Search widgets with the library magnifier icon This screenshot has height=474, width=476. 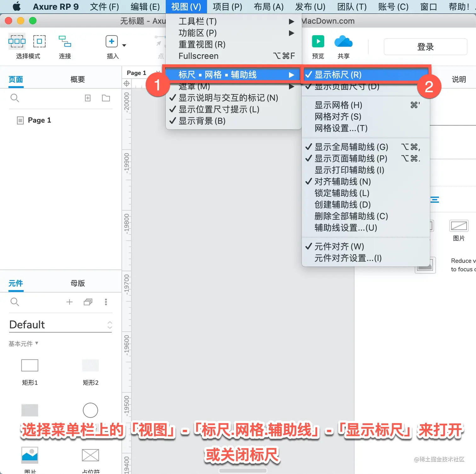(x=15, y=302)
